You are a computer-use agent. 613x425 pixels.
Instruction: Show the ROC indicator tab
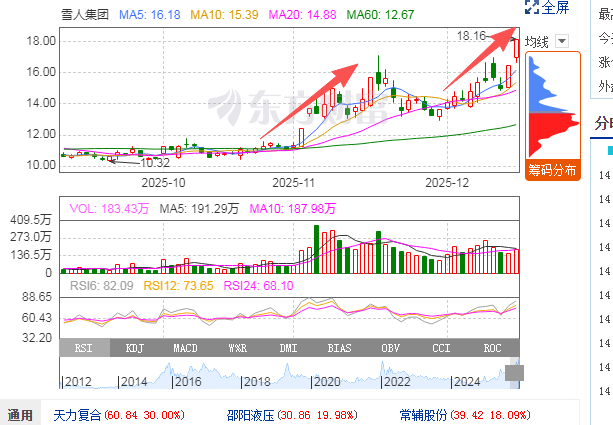493,348
